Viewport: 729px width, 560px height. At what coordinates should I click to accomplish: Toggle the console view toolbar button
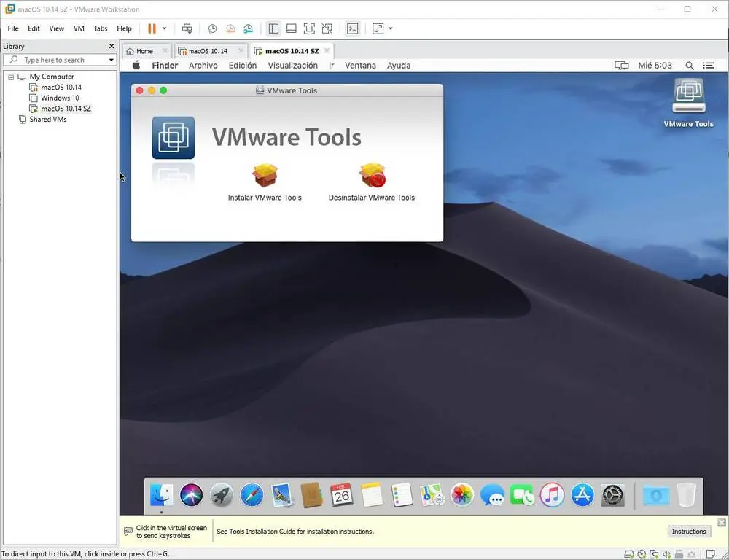click(x=352, y=28)
